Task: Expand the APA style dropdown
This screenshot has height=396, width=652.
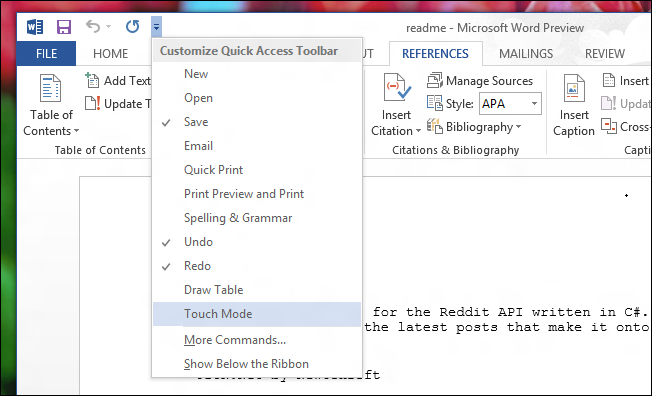Action: click(534, 104)
